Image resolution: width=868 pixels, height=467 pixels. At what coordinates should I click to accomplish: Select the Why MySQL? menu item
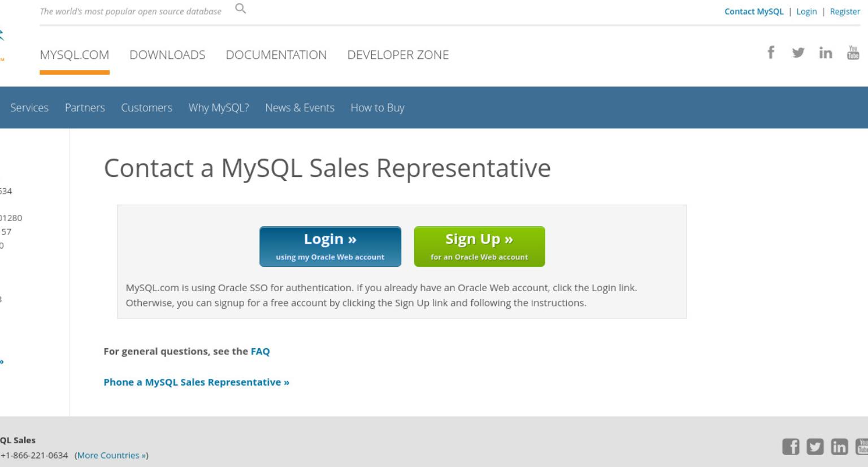[219, 107]
